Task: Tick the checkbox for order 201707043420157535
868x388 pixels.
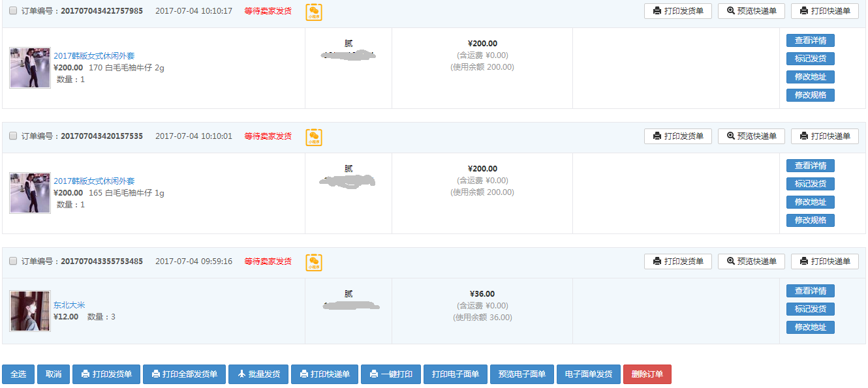Action: 13,136
